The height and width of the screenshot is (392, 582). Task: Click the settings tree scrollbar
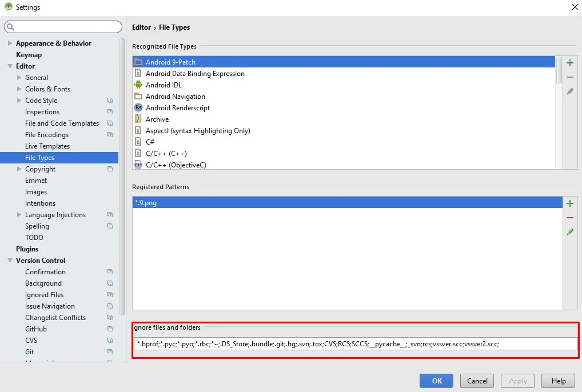point(122,176)
